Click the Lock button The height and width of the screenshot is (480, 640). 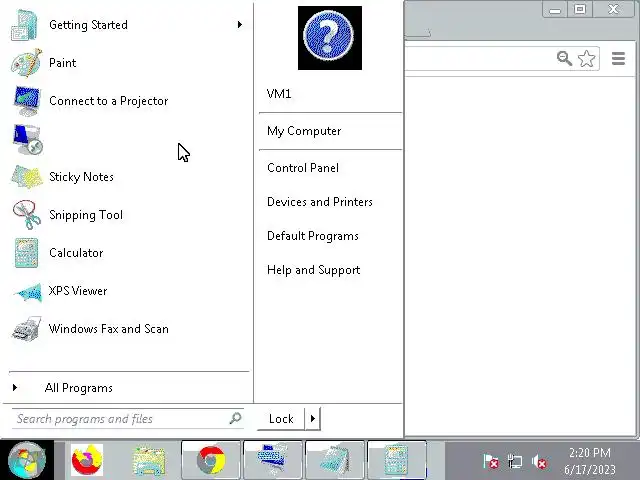(x=281, y=419)
